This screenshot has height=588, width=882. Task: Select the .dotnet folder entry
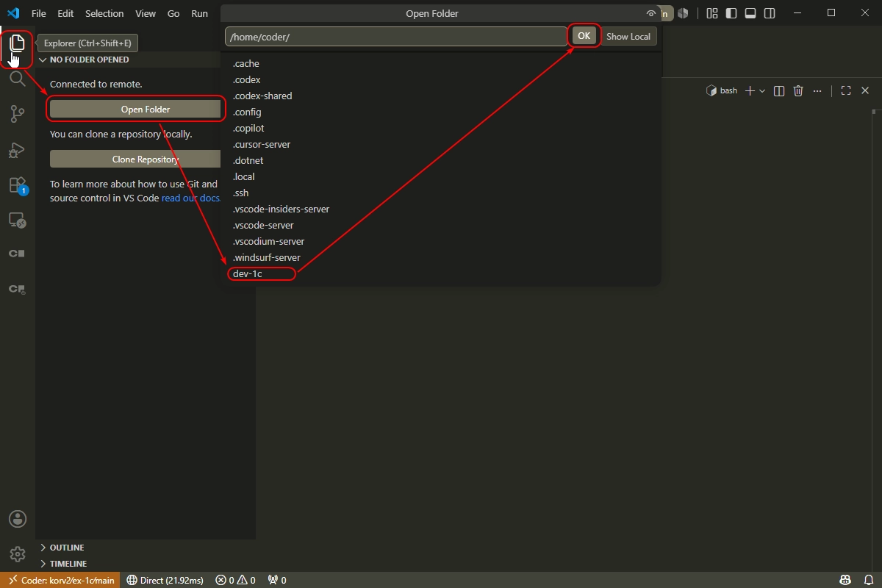pyautogui.click(x=248, y=161)
